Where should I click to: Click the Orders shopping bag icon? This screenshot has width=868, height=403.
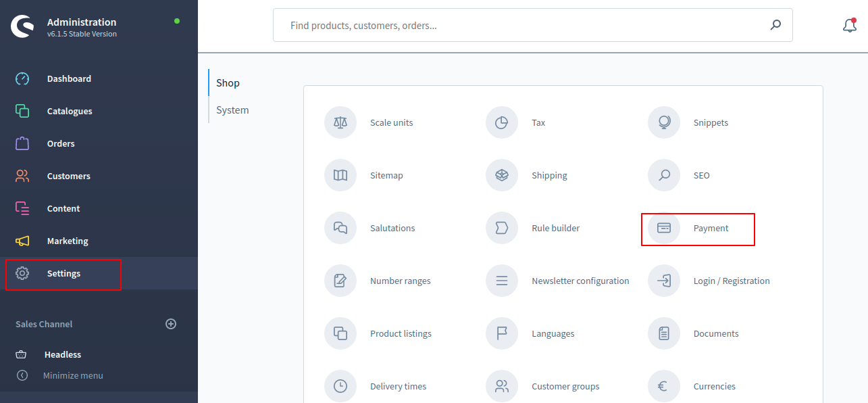pyautogui.click(x=22, y=143)
